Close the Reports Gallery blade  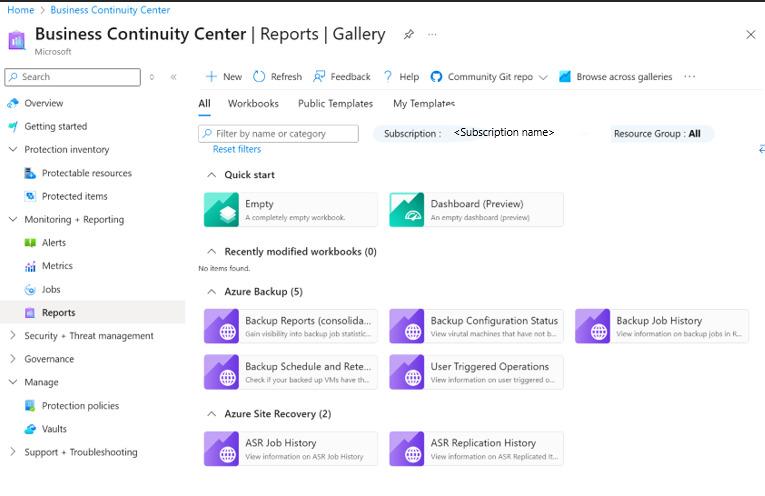click(x=750, y=35)
